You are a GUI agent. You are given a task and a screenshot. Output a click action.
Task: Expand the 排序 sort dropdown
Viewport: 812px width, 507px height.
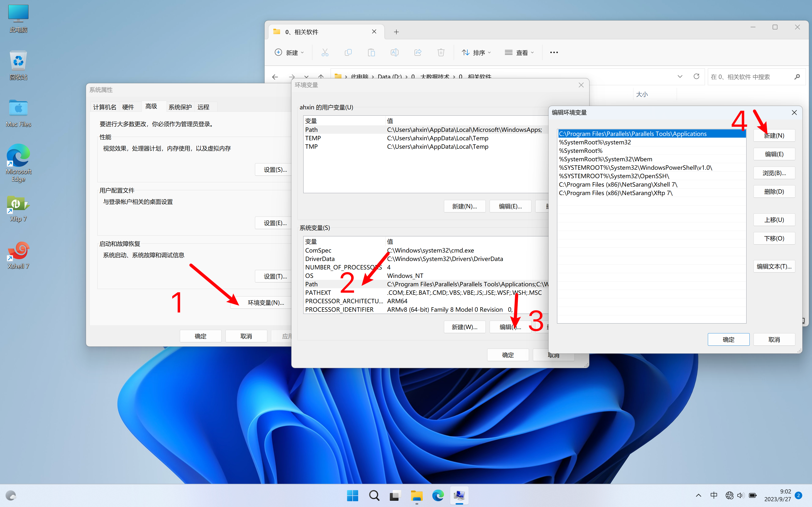477,52
